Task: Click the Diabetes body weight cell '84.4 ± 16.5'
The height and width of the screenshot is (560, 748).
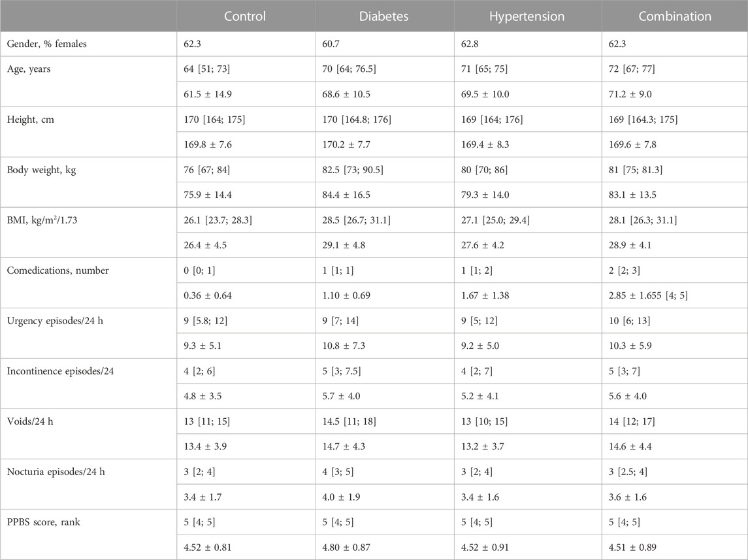Action: (x=346, y=195)
